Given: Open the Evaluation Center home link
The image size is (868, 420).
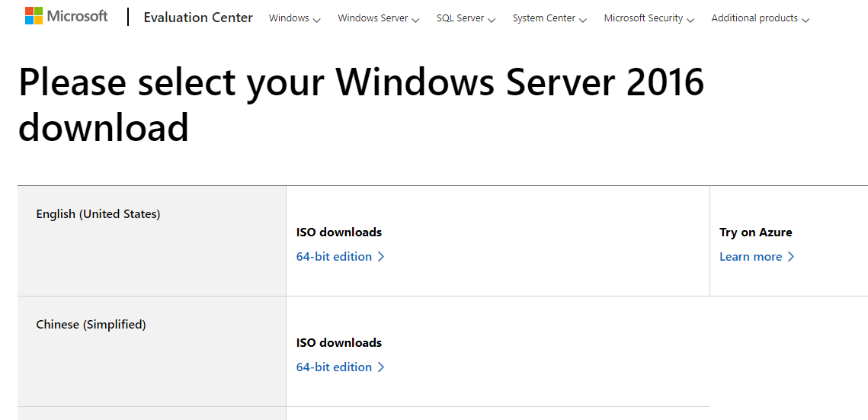Looking at the screenshot, I should click(x=198, y=18).
